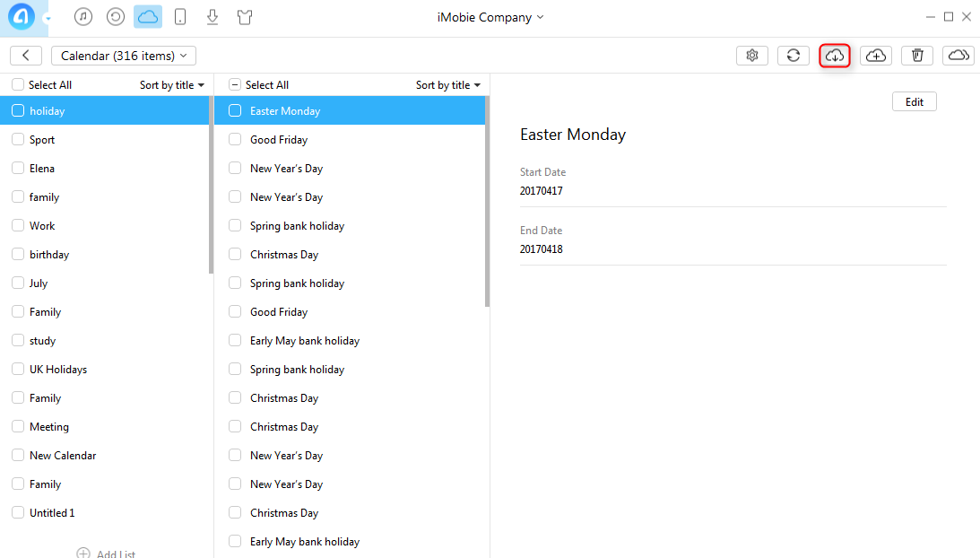The height and width of the screenshot is (558, 980).
Task: Check the Easter Monday event checkbox
Action: point(235,110)
